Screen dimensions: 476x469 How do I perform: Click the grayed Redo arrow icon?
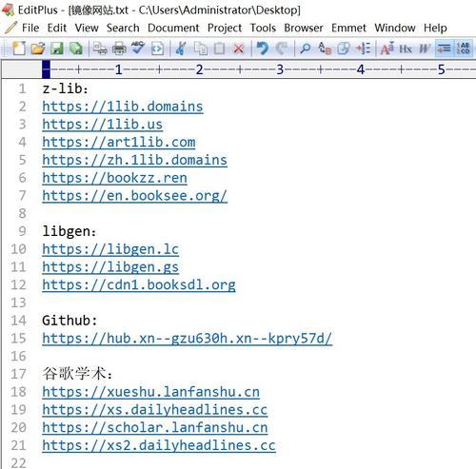[x=282, y=49]
